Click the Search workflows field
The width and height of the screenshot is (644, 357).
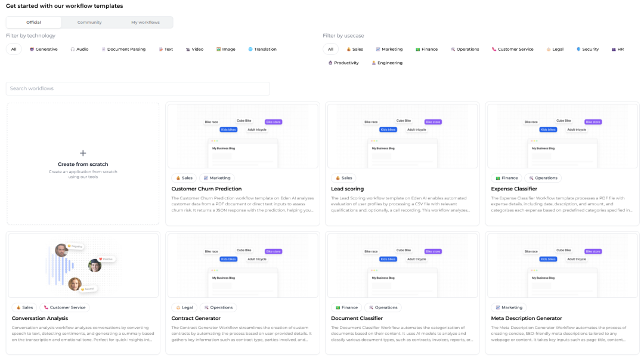click(138, 88)
